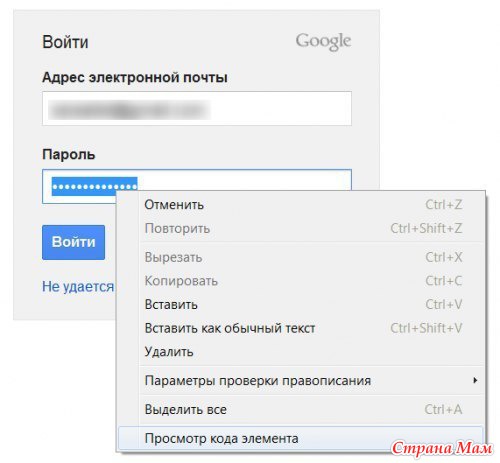Click the blue Войти button
The width and height of the screenshot is (500, 463).
[73, 242]
